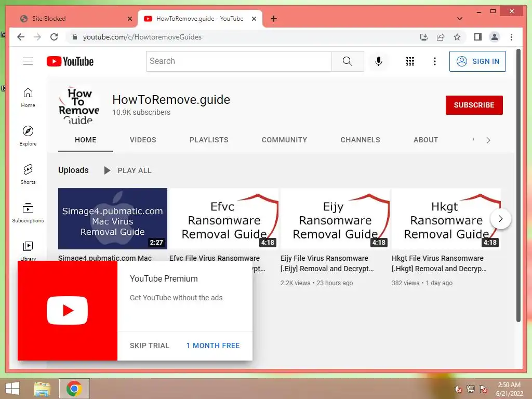Image resolution: width=532 pixels, height=399 pixels.
Task: Click the red YouTube Premium logo image
Action: tap(68, 311)
